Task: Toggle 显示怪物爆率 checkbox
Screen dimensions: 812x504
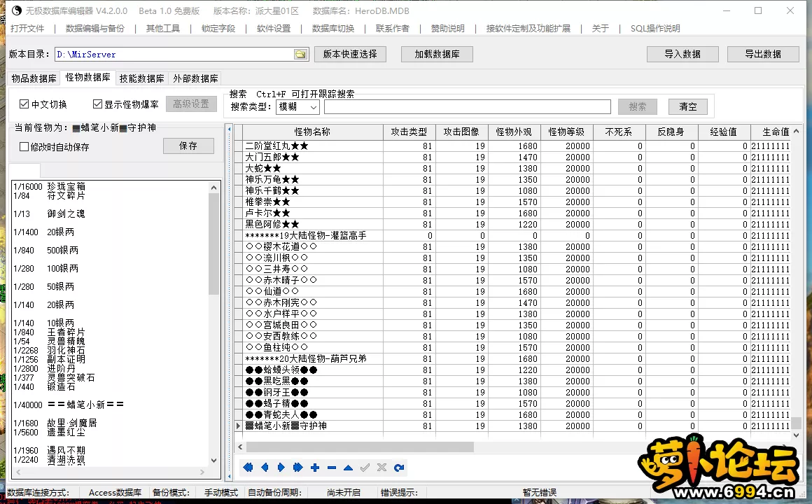Action: 97,104
